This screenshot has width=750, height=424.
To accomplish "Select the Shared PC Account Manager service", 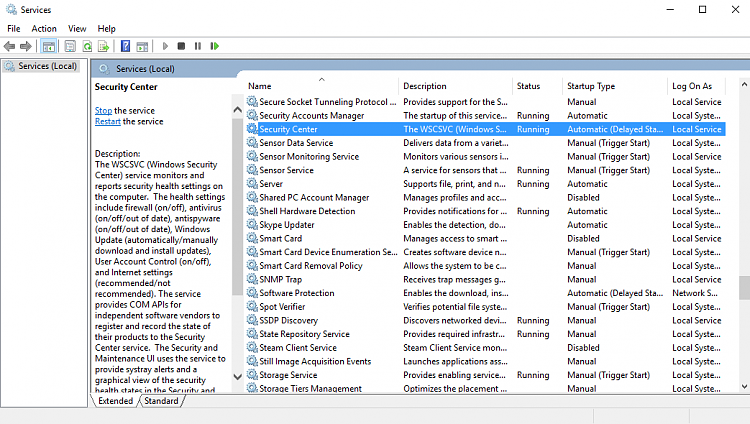I will coord(485,197).
